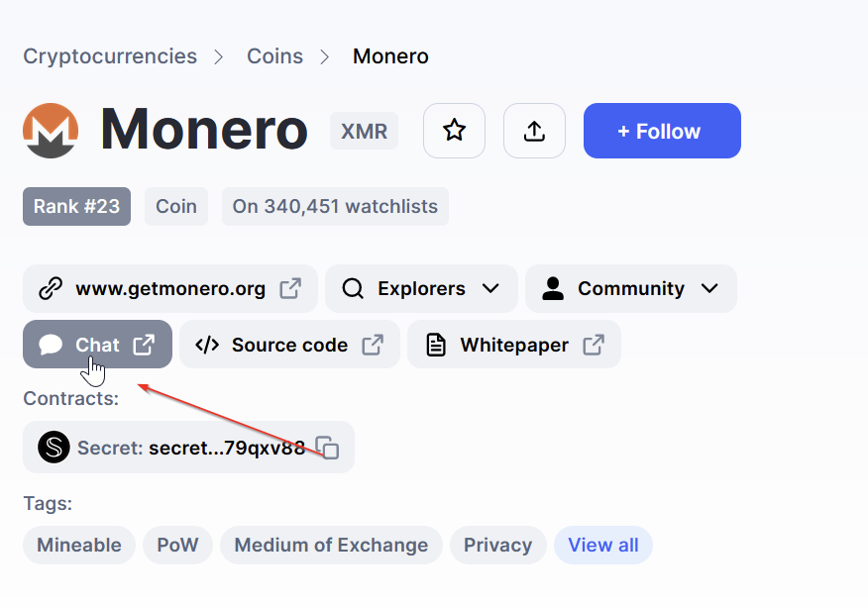868x608 pixels.
Task: Click View all tags
Action: 602,545
